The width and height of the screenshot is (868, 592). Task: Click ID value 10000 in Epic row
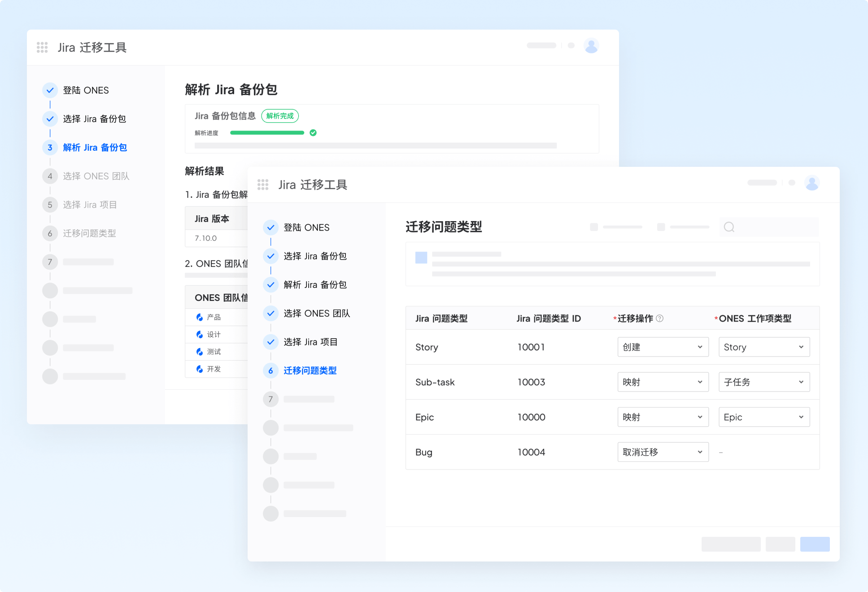532,417
